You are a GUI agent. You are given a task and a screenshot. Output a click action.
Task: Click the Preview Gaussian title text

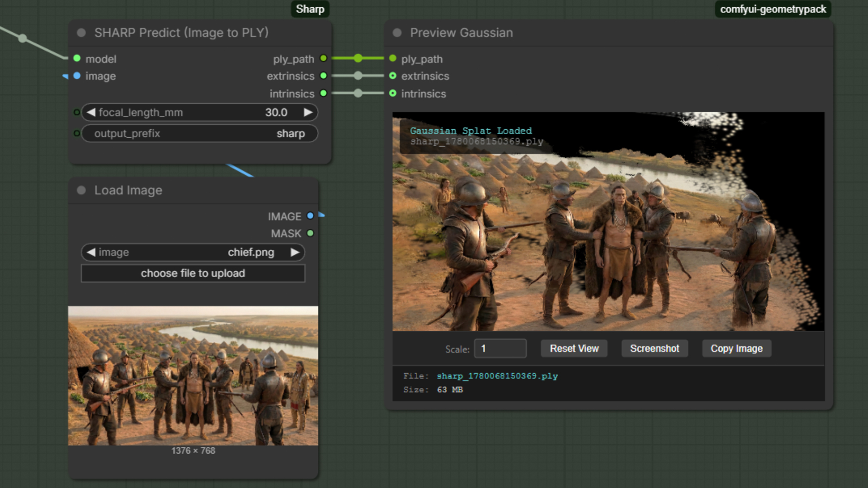(x=462, y=33)
